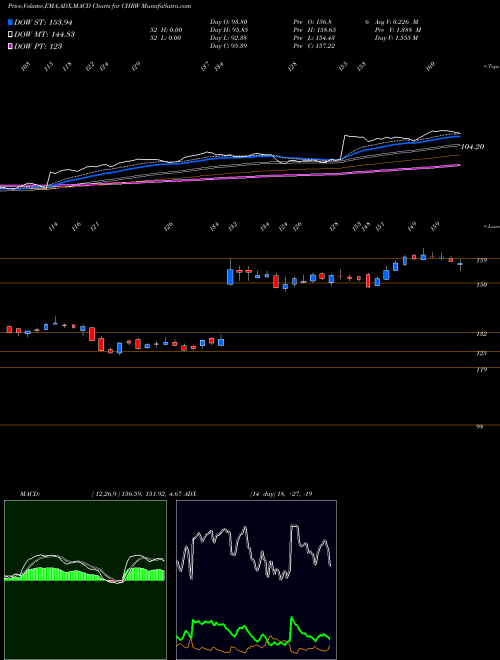Open the green MACD histogram chart panel
The height and width of the screenshot is (660, 500).
85,580
